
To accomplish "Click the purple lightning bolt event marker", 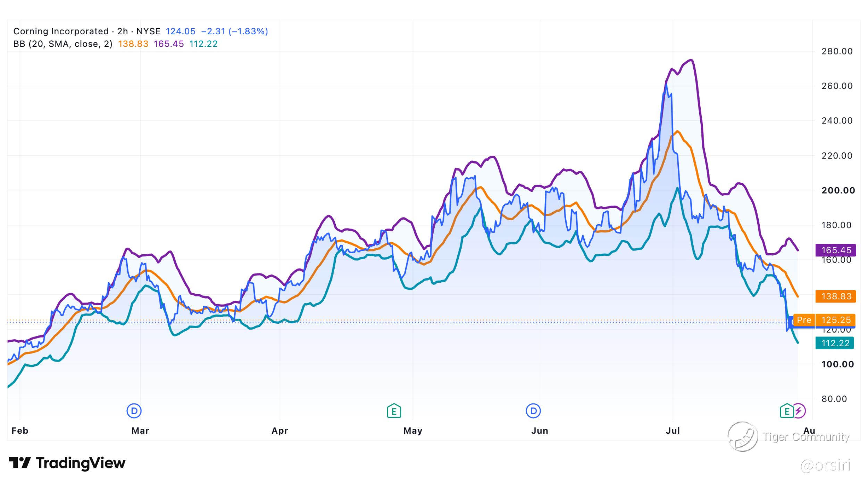I will 799,411.
